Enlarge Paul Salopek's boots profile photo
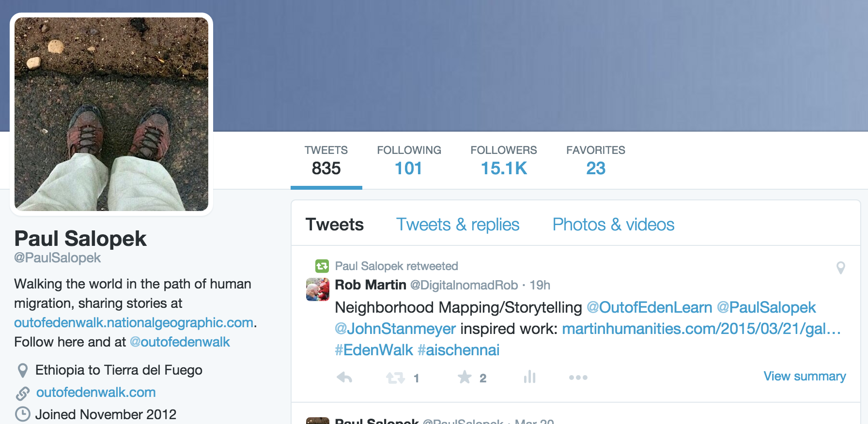The image size is (868, 424). tap(111, 114)
